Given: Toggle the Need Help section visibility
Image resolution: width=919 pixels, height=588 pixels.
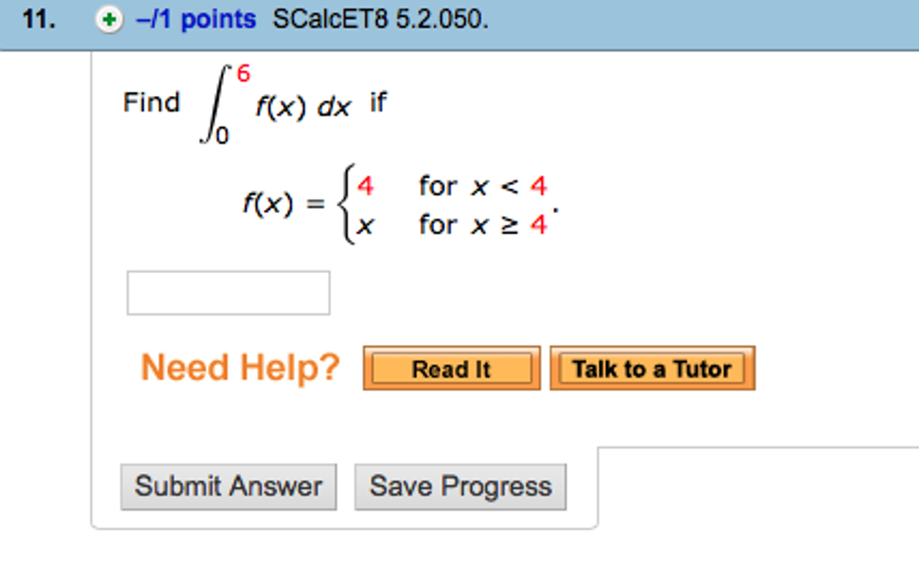Looking at the screenshot, I should (x=239, y=368).
